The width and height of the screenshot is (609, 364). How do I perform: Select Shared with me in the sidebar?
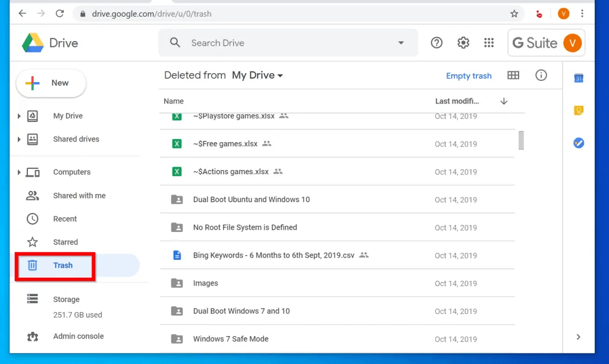[79, 195]
